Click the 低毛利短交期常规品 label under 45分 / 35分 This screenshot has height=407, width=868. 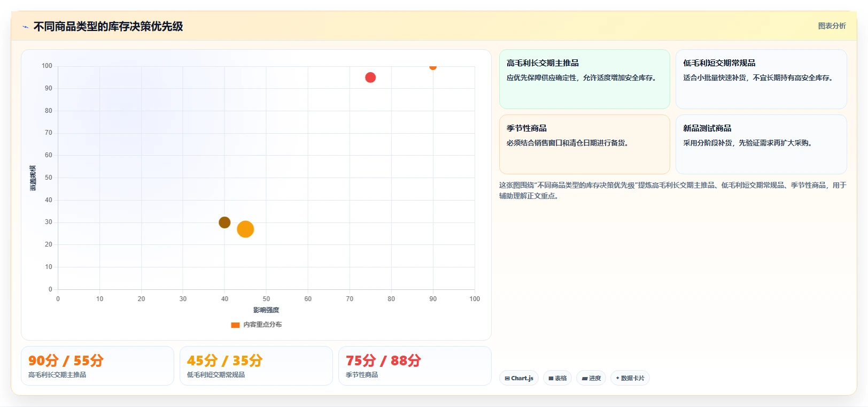pos(216,375)
